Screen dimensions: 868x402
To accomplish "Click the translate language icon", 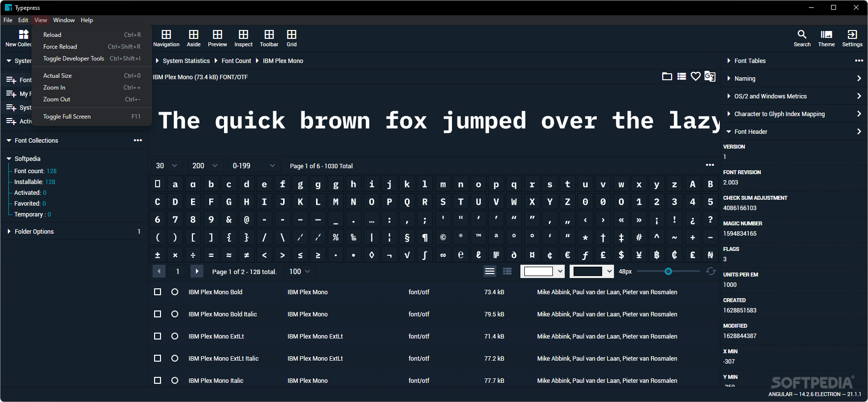I will [x=710, y=76].
